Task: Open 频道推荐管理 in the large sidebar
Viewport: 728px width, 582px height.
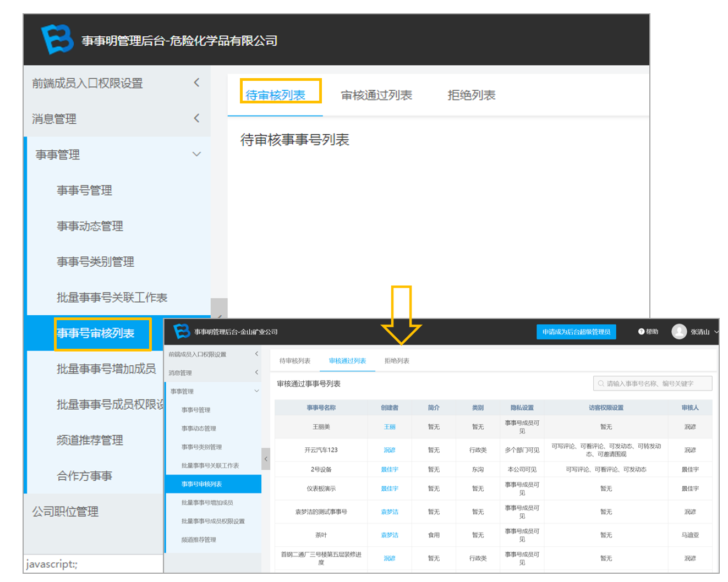Action: click(90, 440)
